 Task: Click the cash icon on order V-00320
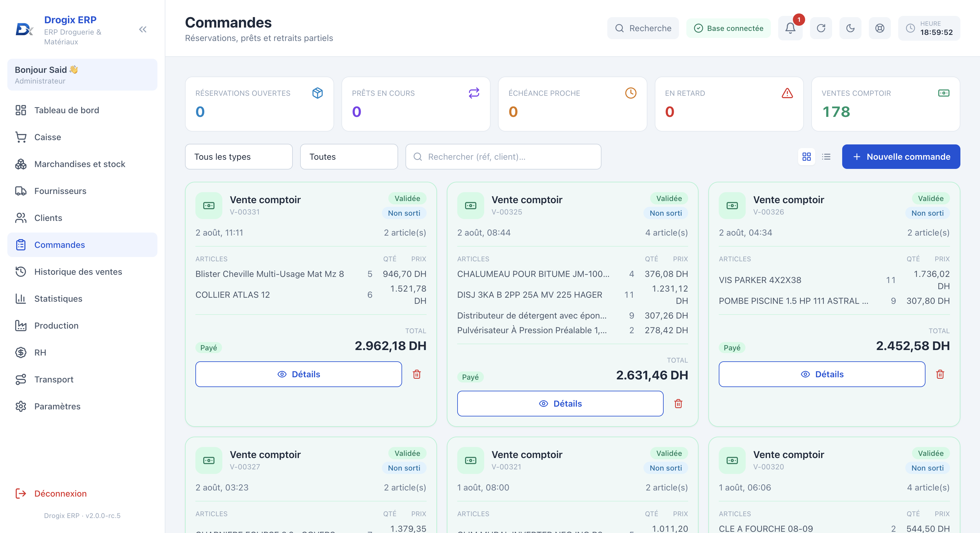click(732, 460)
